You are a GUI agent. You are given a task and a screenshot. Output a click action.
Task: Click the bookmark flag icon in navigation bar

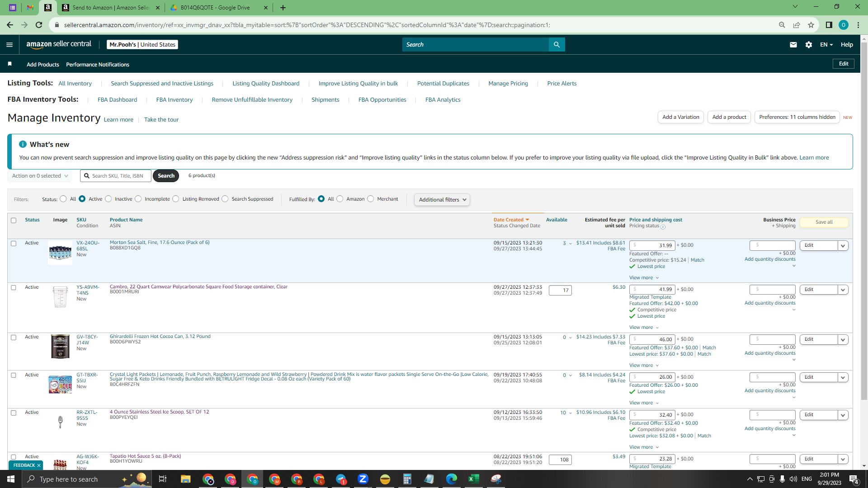[9, 64]
